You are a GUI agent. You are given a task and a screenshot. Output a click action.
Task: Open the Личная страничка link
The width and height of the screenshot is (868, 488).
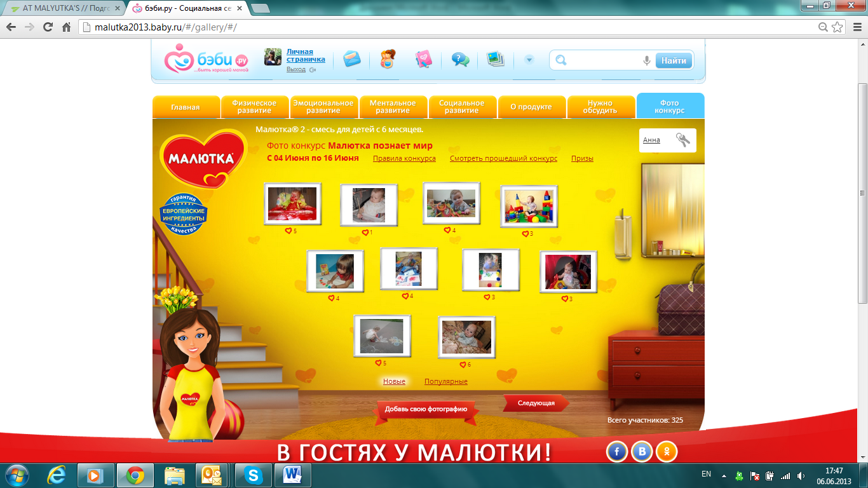[x=306, y=55]
